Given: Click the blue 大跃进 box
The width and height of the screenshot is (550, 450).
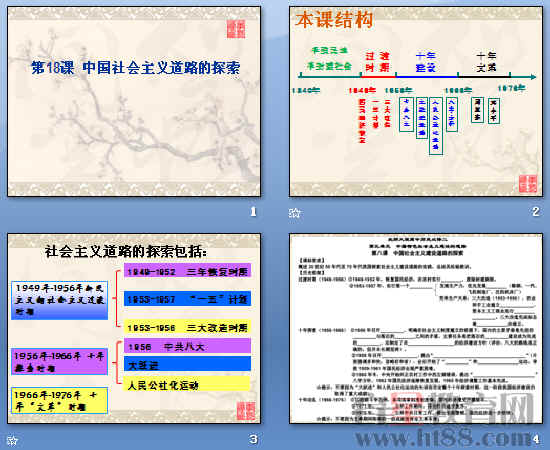Looking at the screenshot, I should pyautogui.click(x=187, y=364).
